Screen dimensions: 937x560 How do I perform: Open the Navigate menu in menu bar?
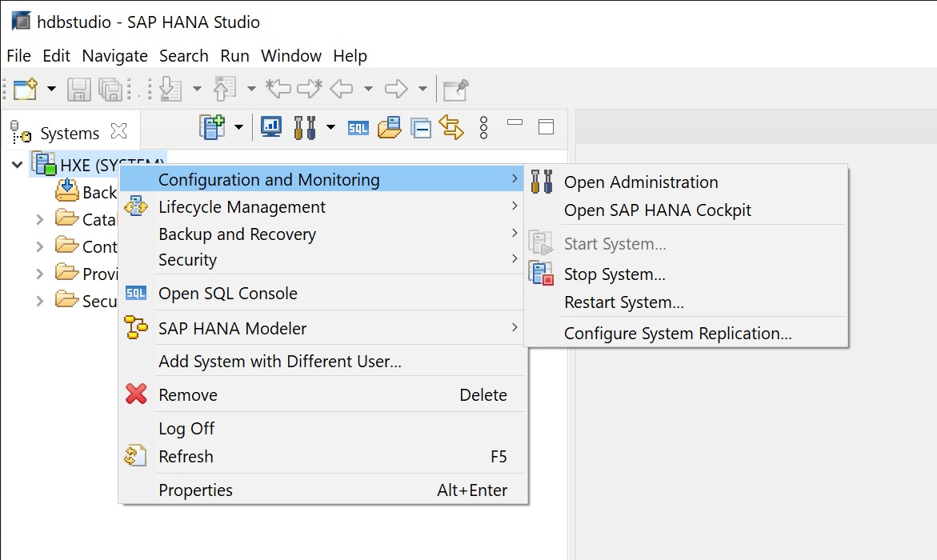point(114,56)
